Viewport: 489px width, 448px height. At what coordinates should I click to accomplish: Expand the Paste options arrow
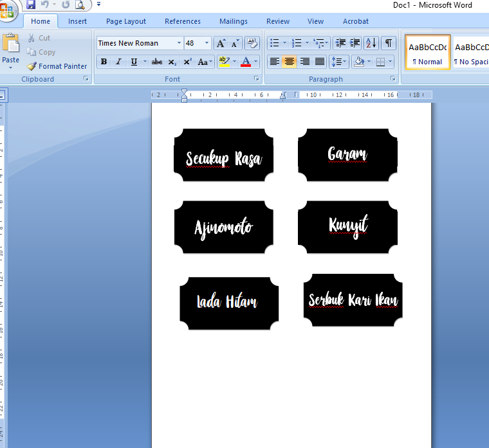coord(10,67)
